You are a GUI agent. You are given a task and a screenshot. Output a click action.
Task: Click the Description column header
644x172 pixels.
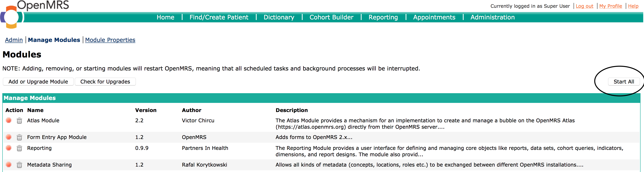(292, 110)
